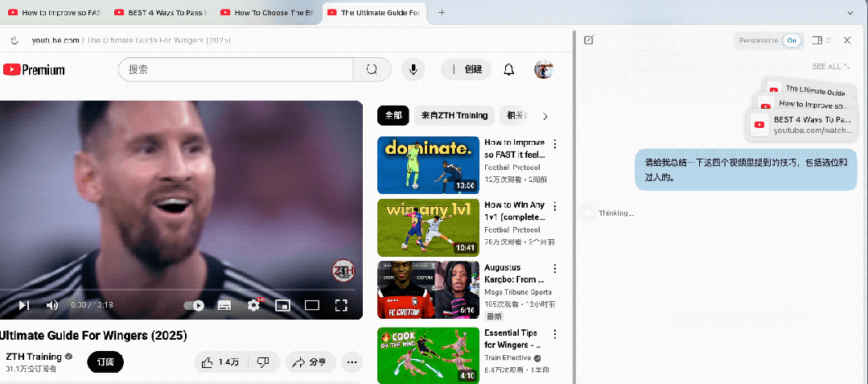Click the black 订阅 subscribe button

click(105, 362)
